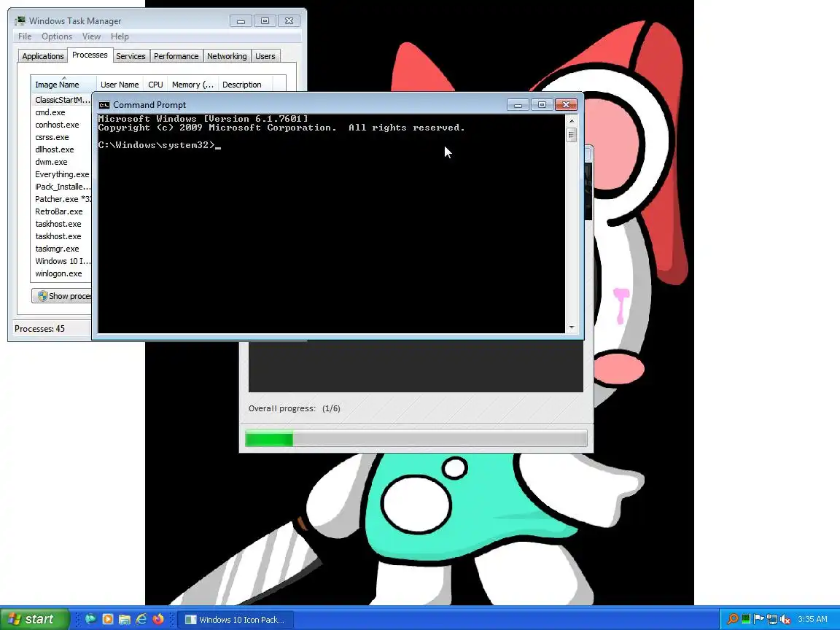Click the Overall progress (1/6) label

(x=294, y=408)
